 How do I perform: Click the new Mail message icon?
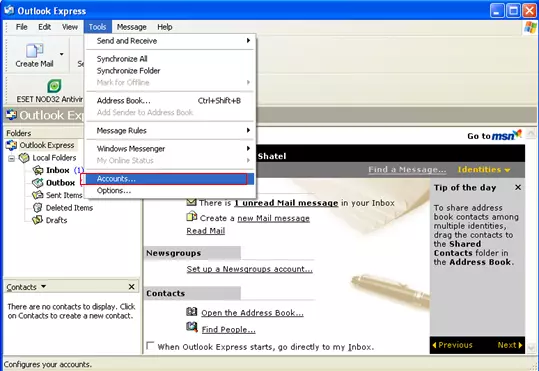(x=192, y=217)
